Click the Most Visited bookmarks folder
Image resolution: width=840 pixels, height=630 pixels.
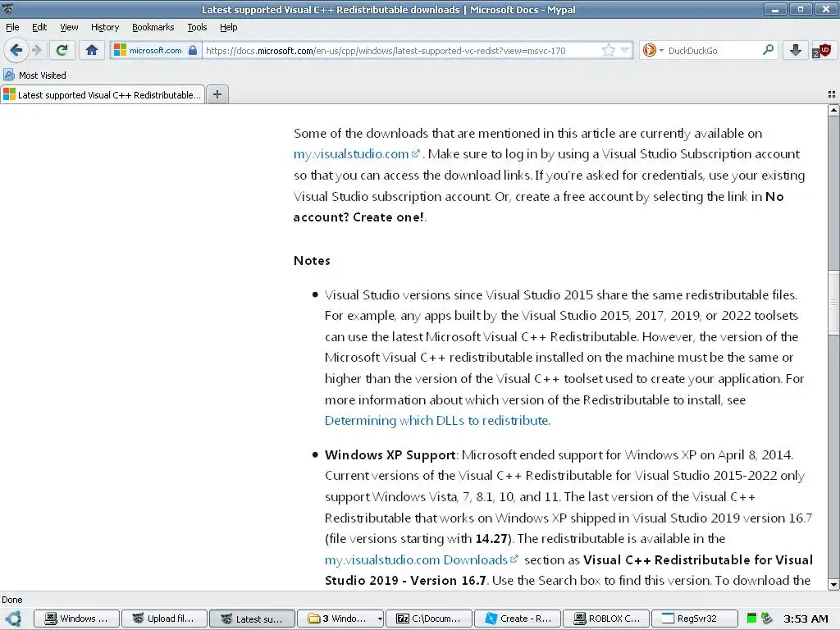pos(35,75)
